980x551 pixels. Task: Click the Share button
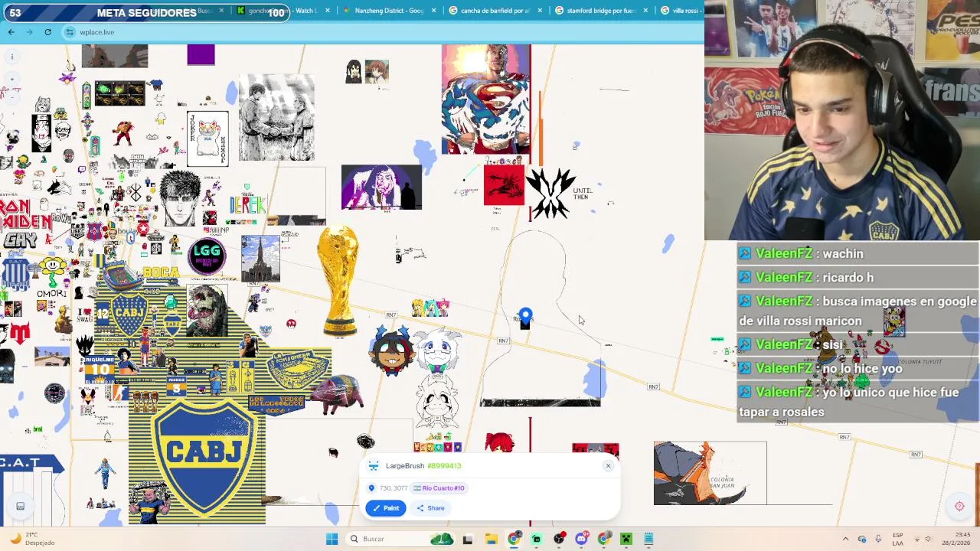click(430, 508)
